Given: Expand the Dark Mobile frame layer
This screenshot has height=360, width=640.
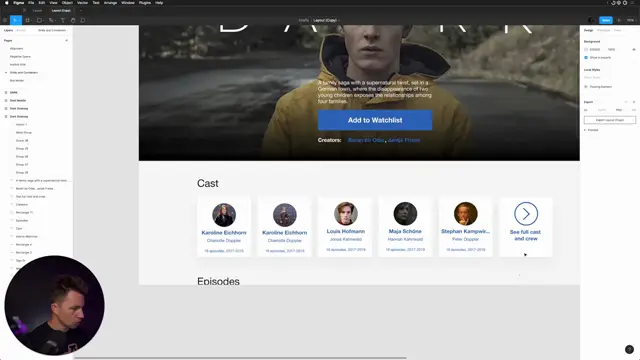Looking at the screenshot, I should tap(6, 100).
